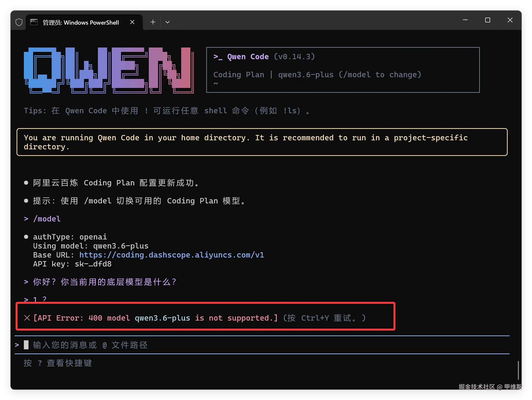Open a new terminal tab with plus
The width and height of the screenshot is (532, 400).
pos(153,22)
